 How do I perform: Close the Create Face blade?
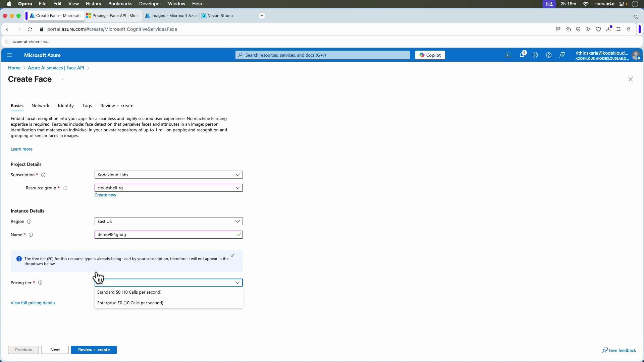[631, 79]
